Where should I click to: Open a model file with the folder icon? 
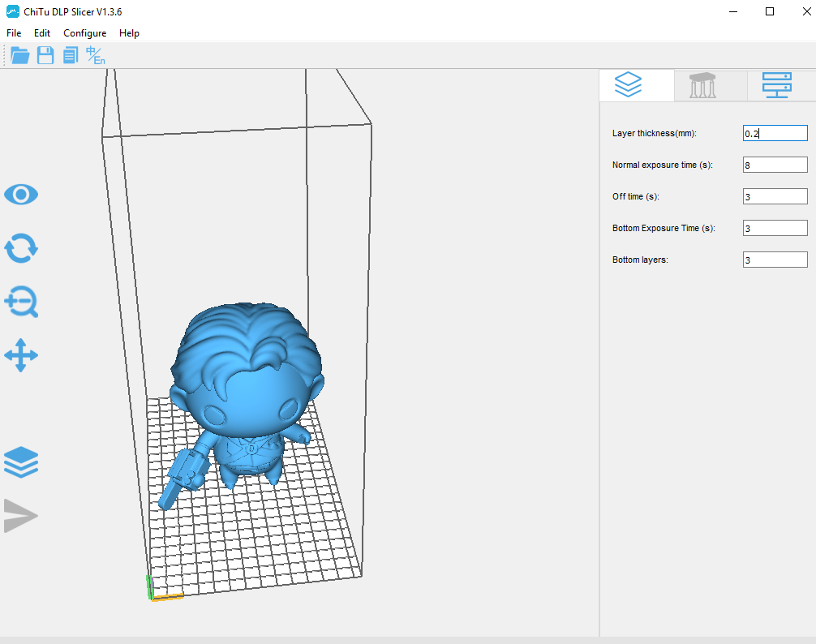[19, 55]
